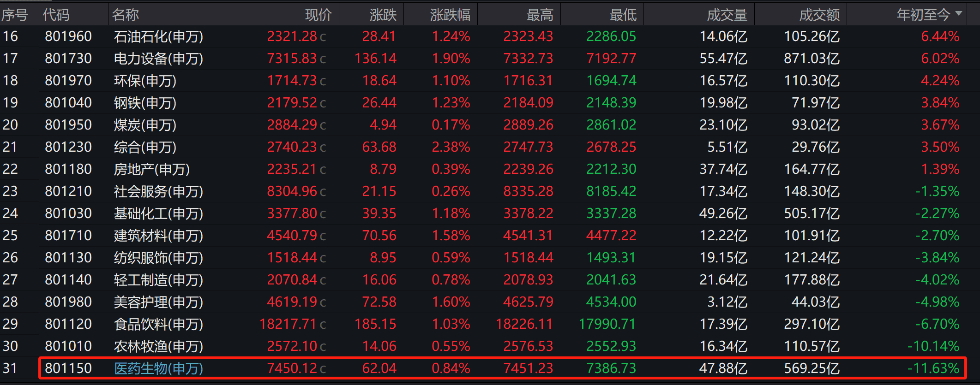980x385 pixels.
Task: Select the 食品饮料(申万) row
Action: (x=490, y=324)
